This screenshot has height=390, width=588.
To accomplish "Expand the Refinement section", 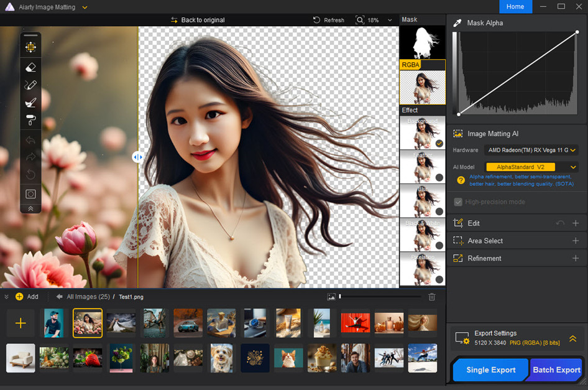I will (575, 258).
